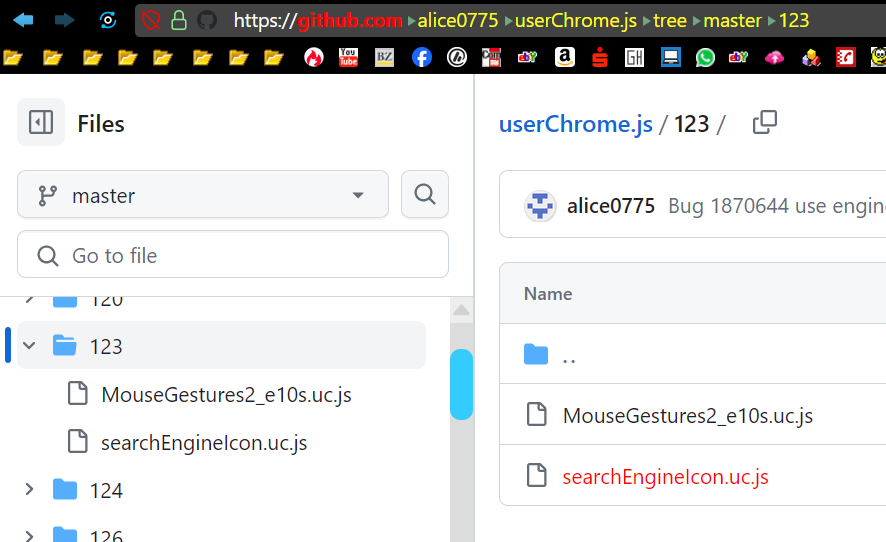
Task: Click the tracking protection shield icon
Action: tap(151, 20)
